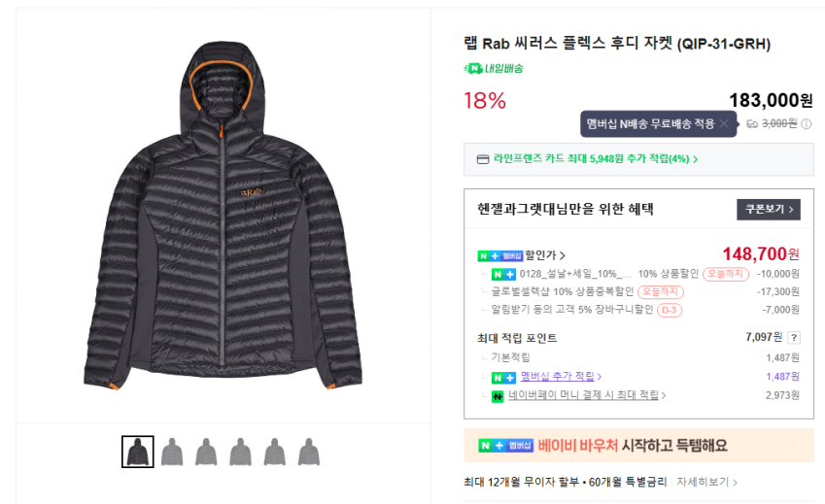Click the Naver Pay icon beside 네이버페이 머니
825x504 pixels.
(x=498, y=396)
